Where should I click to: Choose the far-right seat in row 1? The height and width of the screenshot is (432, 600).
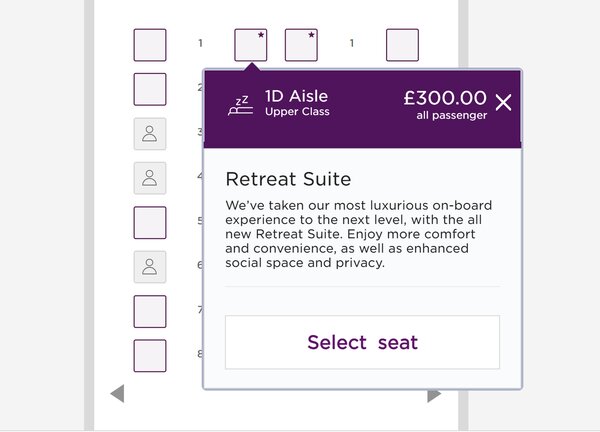click(402, 45)
